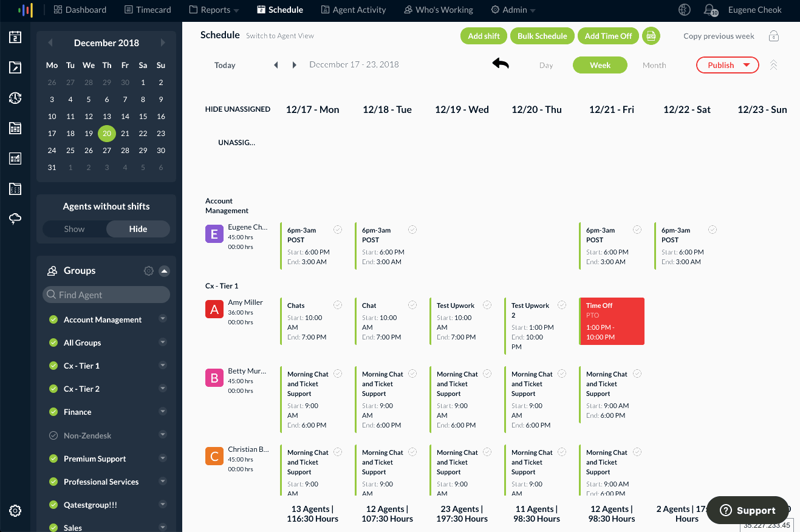Expand Finance group dropdown arrow

click(163, 411)
